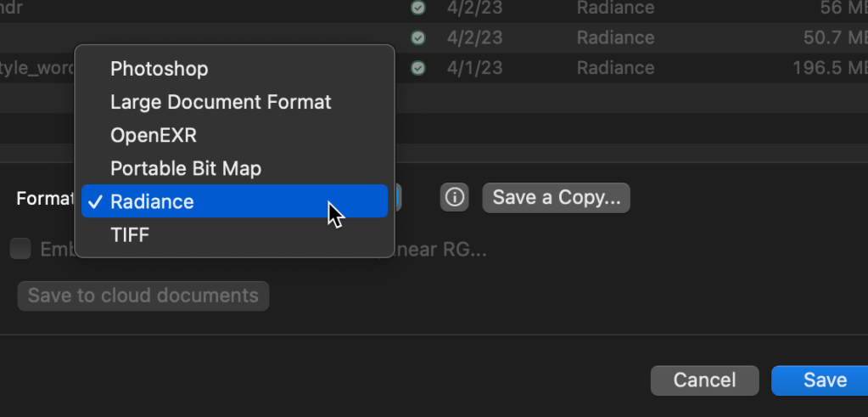The width and height of the screenshot is (868, 417).
Task: Cancel the save dialog
Action: click(704, 380)
